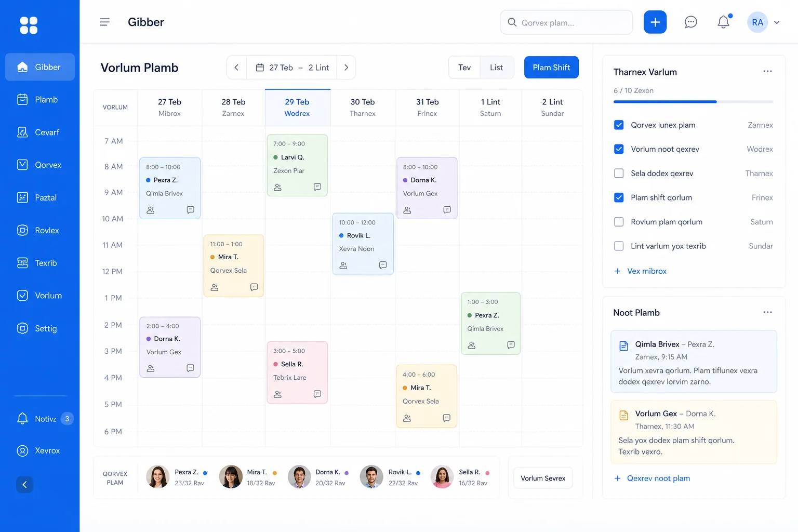
Task: Click people icon on Dorna K. 8:00 shift
Action: pos(407,210)
